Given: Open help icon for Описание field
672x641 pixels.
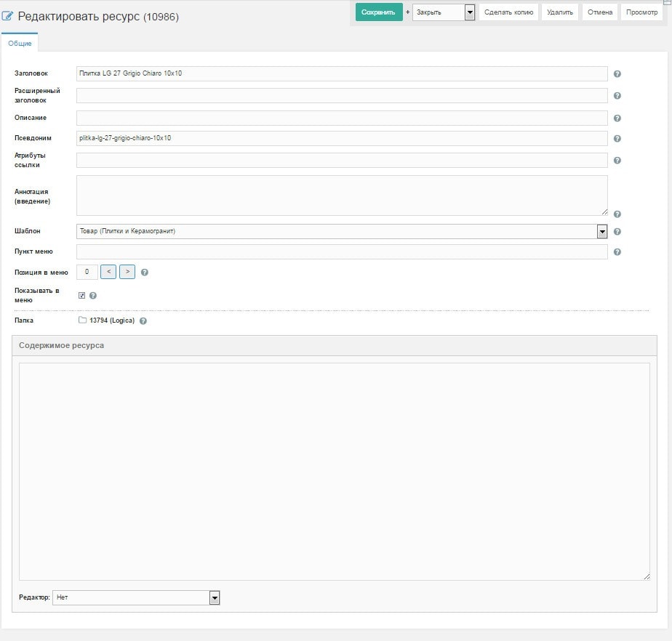Looking at the screenshot, I should tap(617, 118).
